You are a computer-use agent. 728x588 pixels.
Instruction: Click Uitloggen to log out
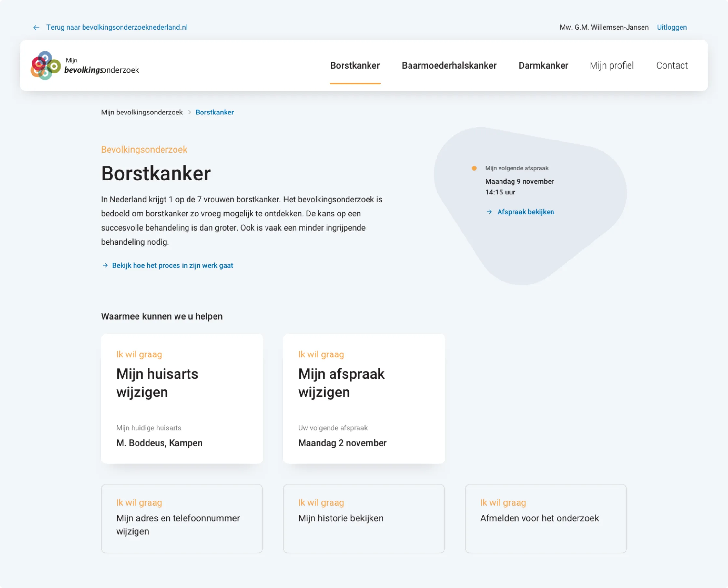click(671, 27)
